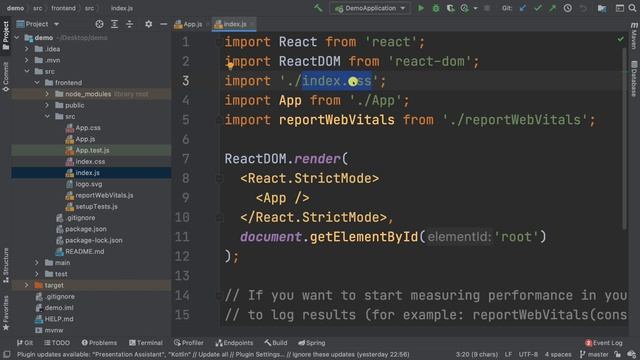Expand all in Project panel

tap(114, 24)
